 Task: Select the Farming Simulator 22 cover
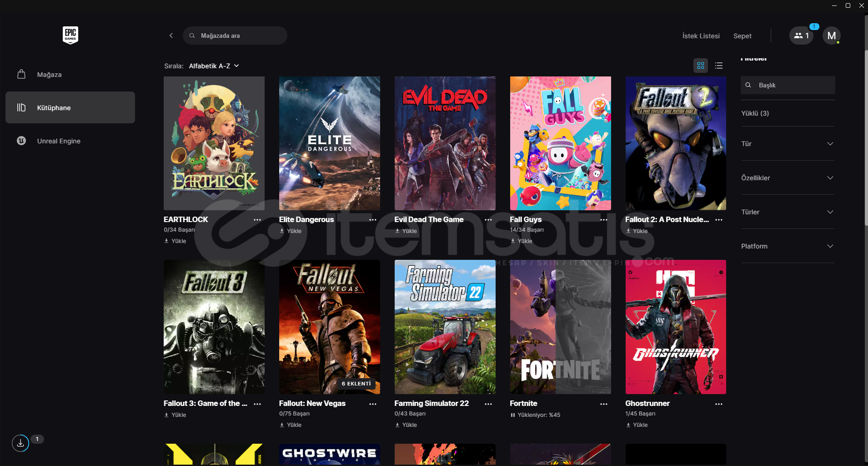tap(445, 327)
